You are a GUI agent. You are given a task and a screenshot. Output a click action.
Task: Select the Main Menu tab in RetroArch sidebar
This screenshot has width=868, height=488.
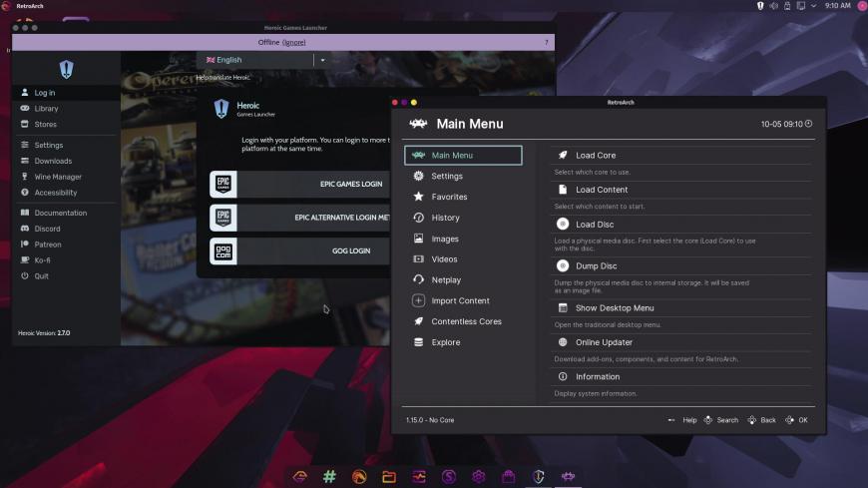[463, 155]
